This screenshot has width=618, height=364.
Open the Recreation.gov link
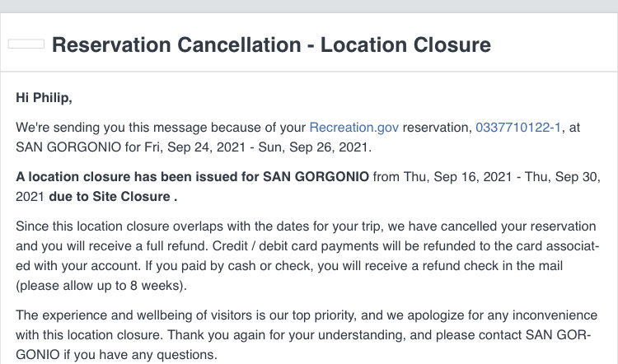click(x=354, y=128)
